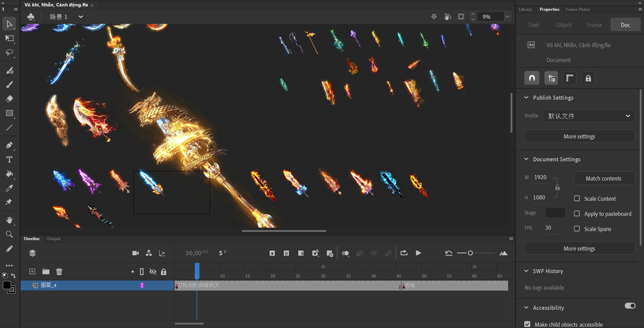The image size is (644, 328).
Task: Select the Zoom tool in toolbar
Action: pos(9,234)
